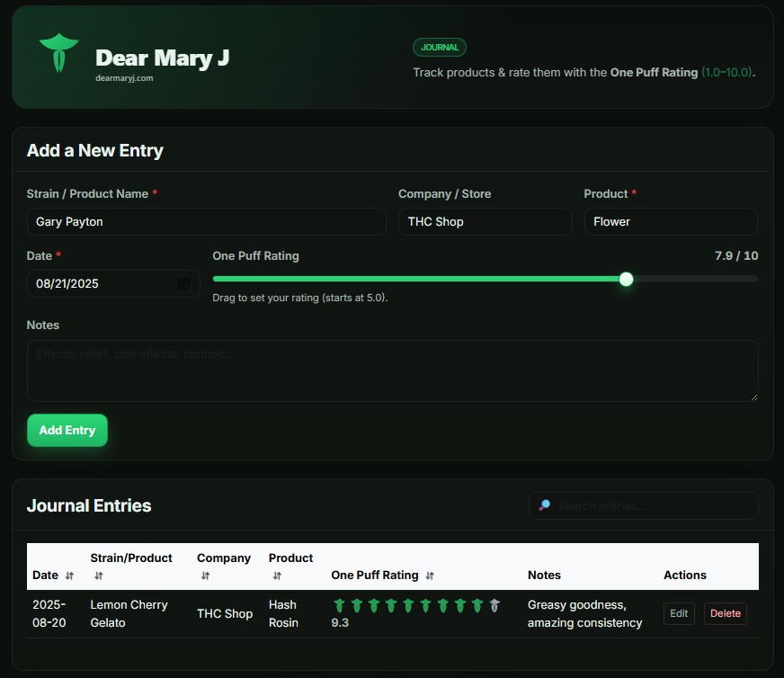Viewport: 784px width, 678px height.
Task: Click the Notes column header
Action: 544,575
